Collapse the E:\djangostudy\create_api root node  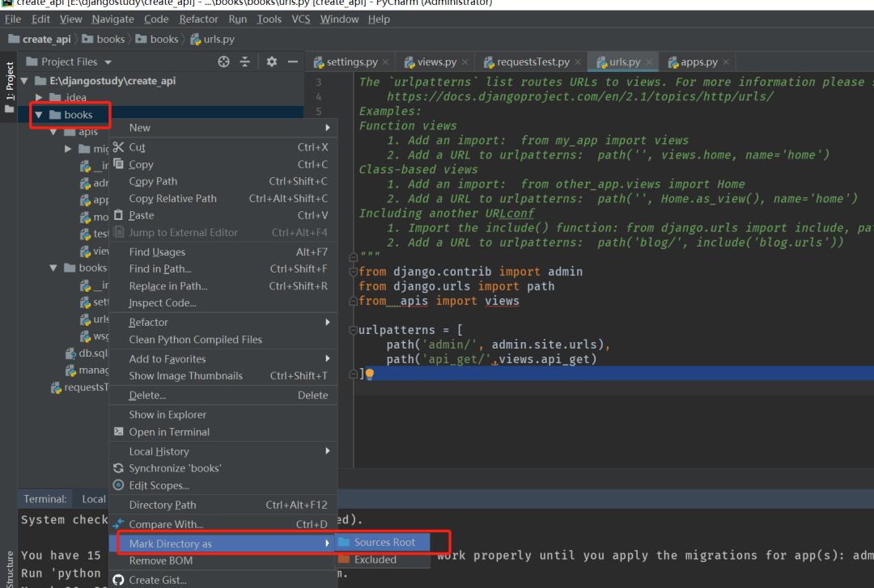tap(24, 81)
